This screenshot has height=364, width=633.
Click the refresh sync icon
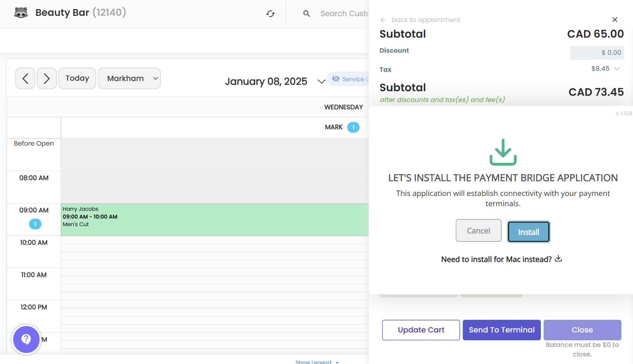(x=270, y=14)
